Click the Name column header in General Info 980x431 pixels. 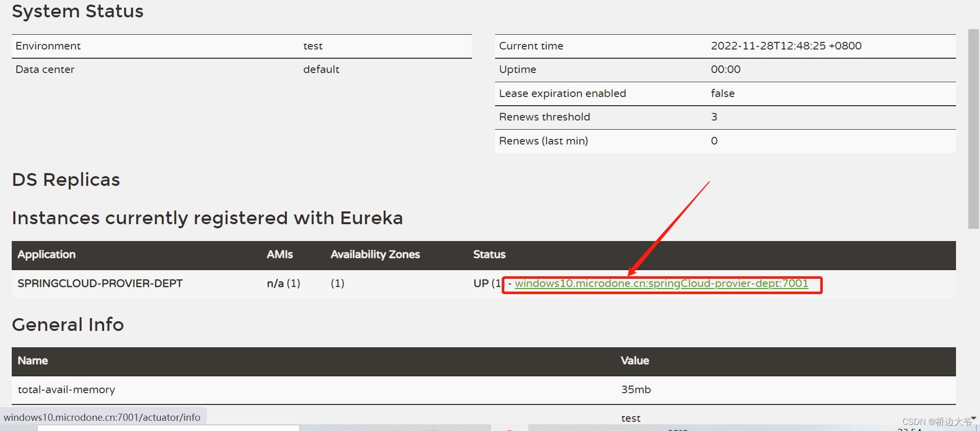pos(33,361)
